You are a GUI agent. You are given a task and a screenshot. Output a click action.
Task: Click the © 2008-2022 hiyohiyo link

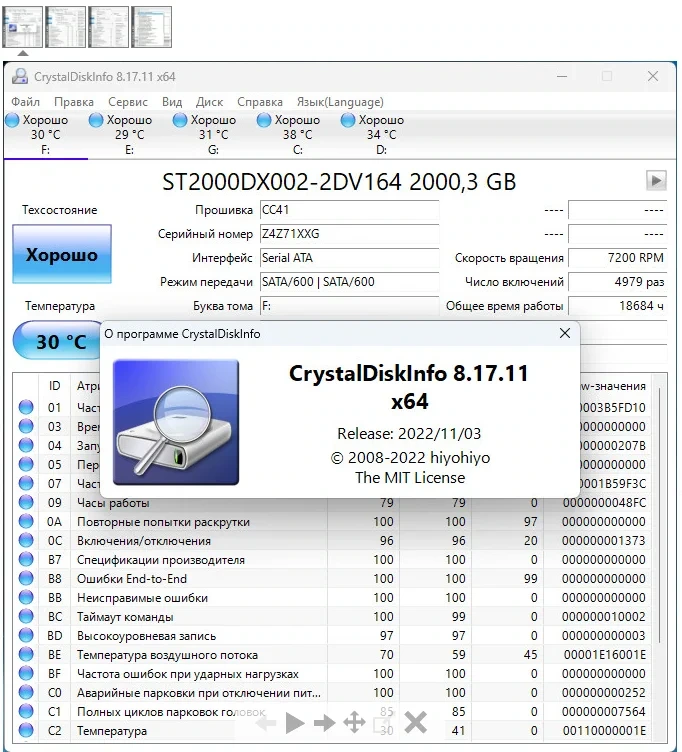coord(410,458)
